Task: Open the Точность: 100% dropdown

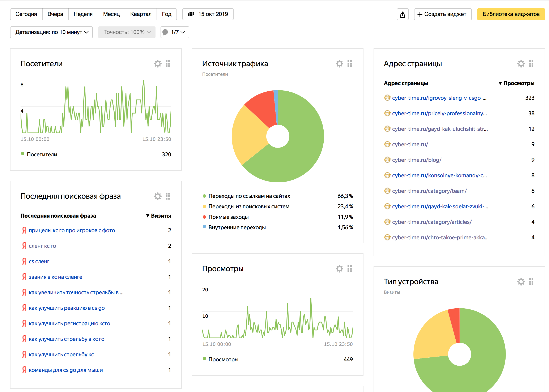Action: point(127,32)
